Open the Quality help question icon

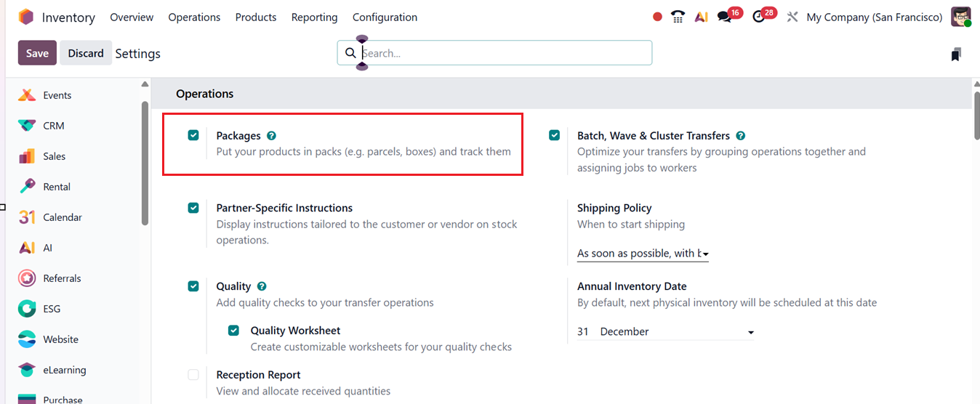tap(262, 286)
